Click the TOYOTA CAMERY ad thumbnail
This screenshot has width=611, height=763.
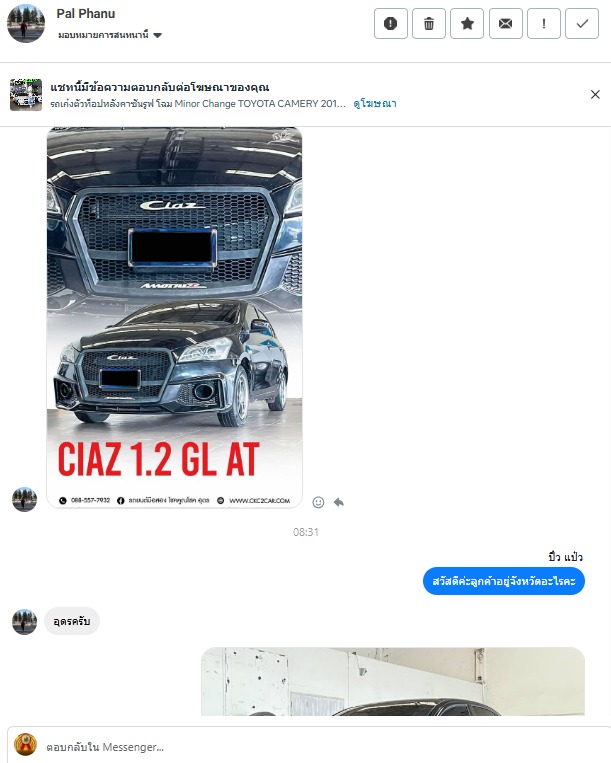[26, 94]
